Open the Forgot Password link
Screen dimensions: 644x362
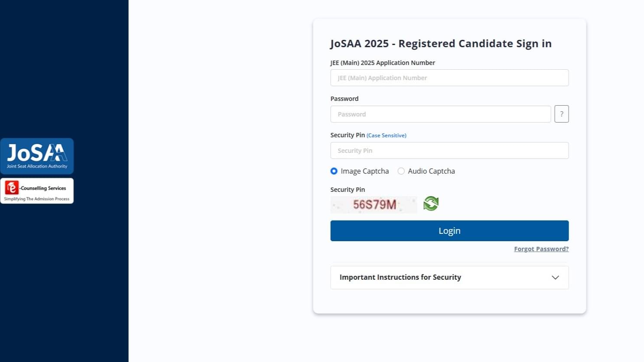tap(541, 249)
